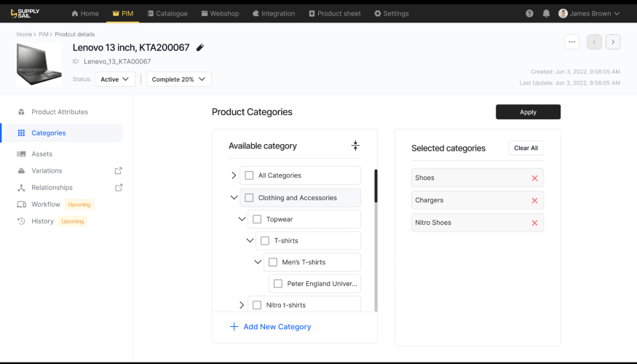The width and height of the screenshot is (637, 364).
Task: Open the James Brown account dropdown arrow
Action: point(617,13)
